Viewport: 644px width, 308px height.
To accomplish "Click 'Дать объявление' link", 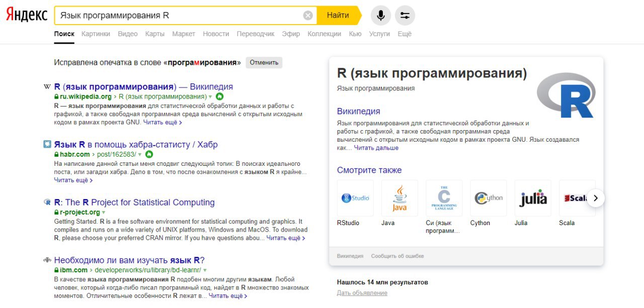I will [362, 293].
